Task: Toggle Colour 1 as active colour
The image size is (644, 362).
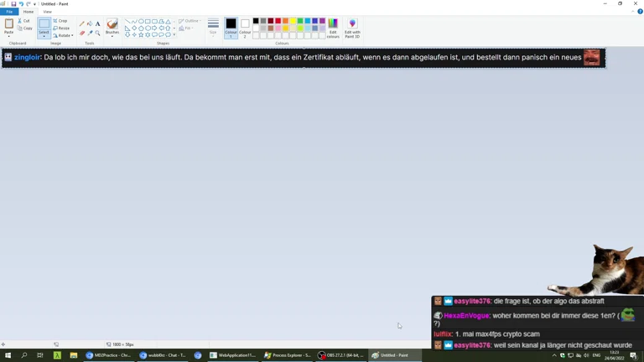Action: click(231, 28)
